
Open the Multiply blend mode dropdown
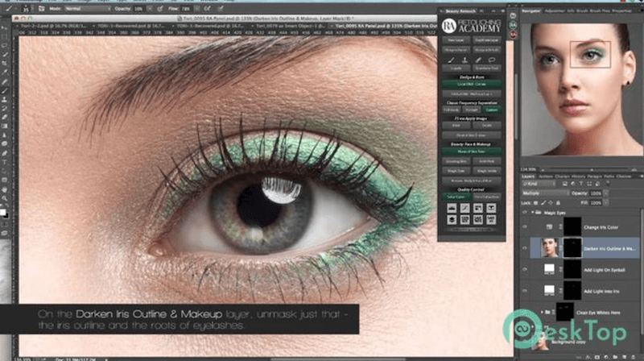pyautogui.click(x=545, y=193)
